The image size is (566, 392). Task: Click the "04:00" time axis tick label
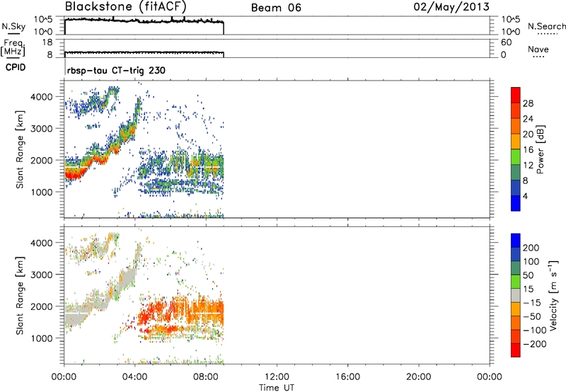tap(134, 377)
